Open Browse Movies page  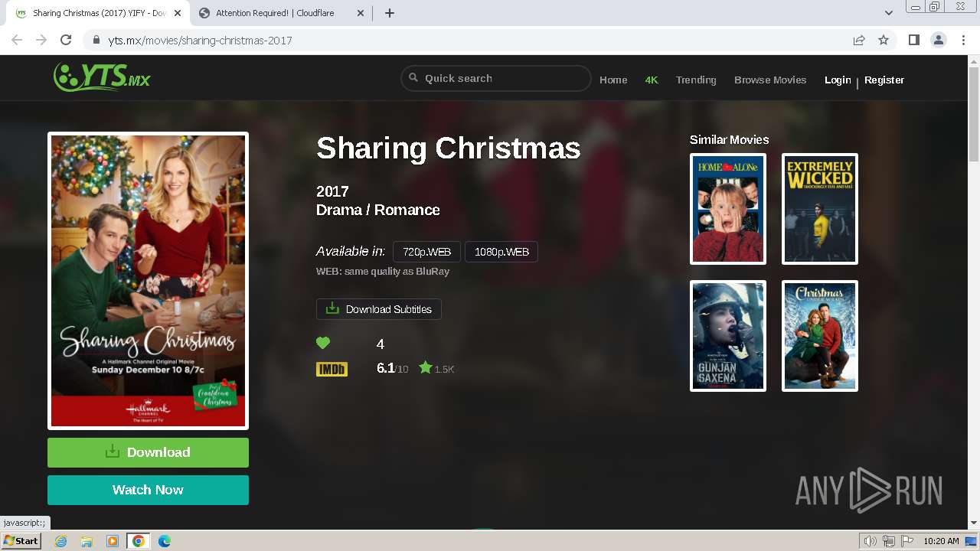(x=770, y=80)
